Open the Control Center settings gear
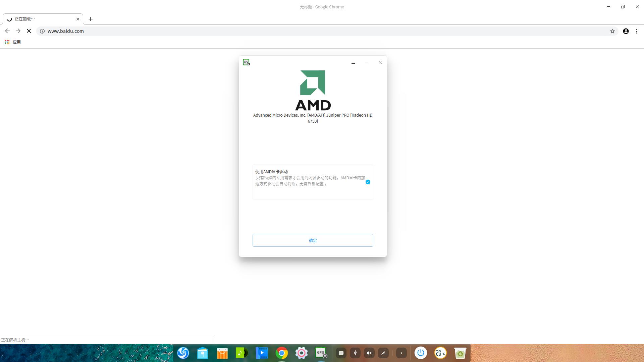 pyautogui.click(x=301, y=353)
